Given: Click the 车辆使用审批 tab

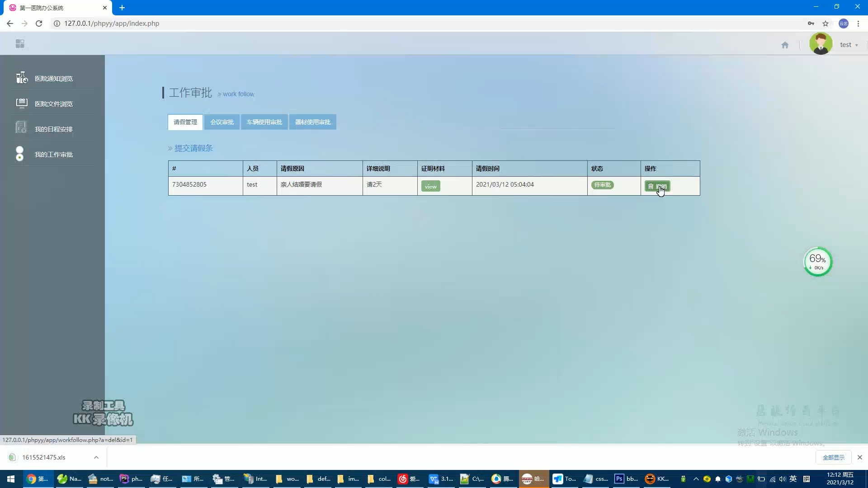Looking at the screenshot, I should [x=264, y=122].
